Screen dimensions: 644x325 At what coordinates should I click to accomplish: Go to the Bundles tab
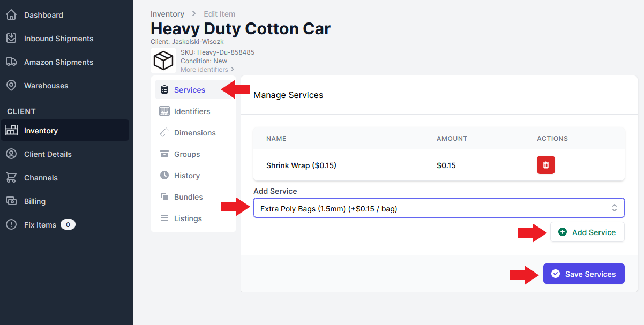coord(188,197)
